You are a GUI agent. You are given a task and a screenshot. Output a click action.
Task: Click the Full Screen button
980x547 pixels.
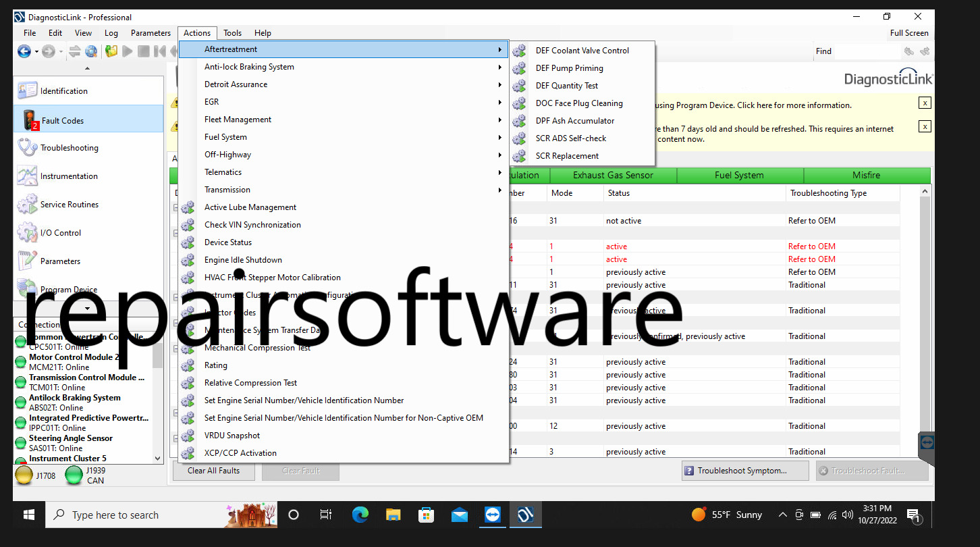click(909, 33)
